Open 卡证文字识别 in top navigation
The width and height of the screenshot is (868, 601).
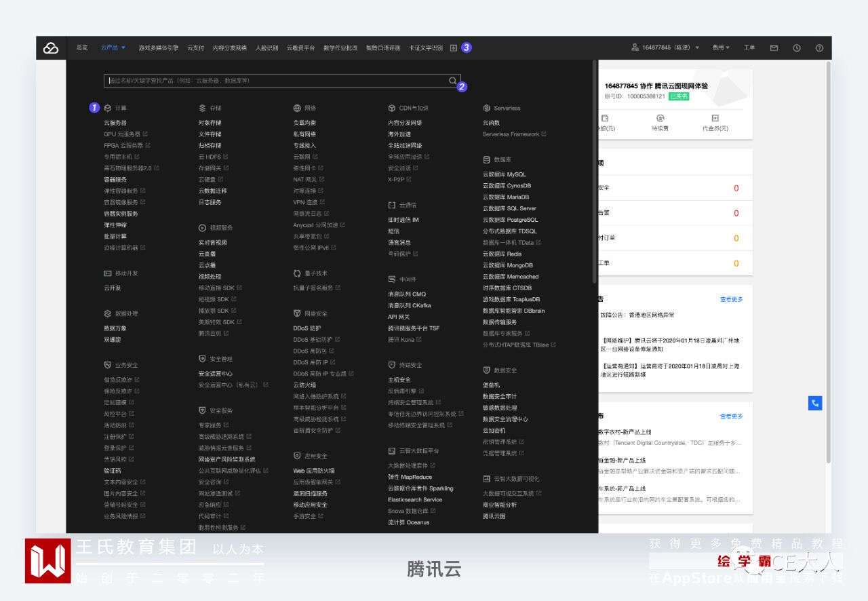pos(426,47)
